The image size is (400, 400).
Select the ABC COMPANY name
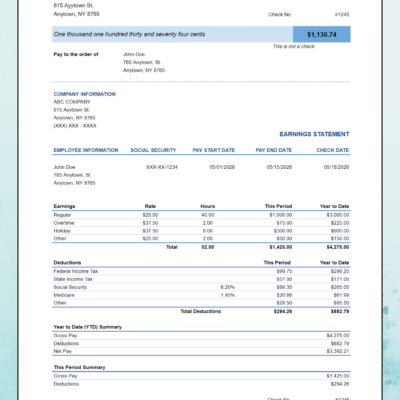[72, 102]
